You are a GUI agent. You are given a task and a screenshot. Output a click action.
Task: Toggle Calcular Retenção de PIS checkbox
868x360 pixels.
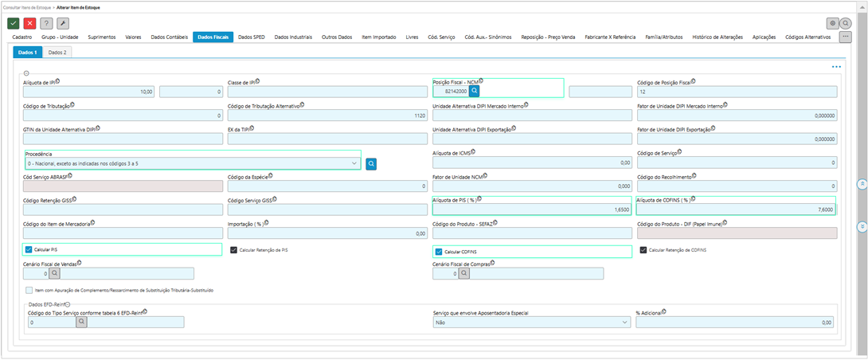click(x=234, y=249)
